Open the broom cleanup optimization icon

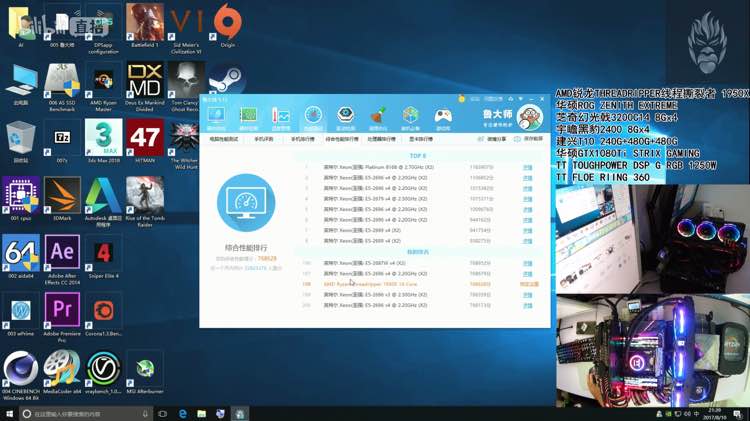point(378,118)
